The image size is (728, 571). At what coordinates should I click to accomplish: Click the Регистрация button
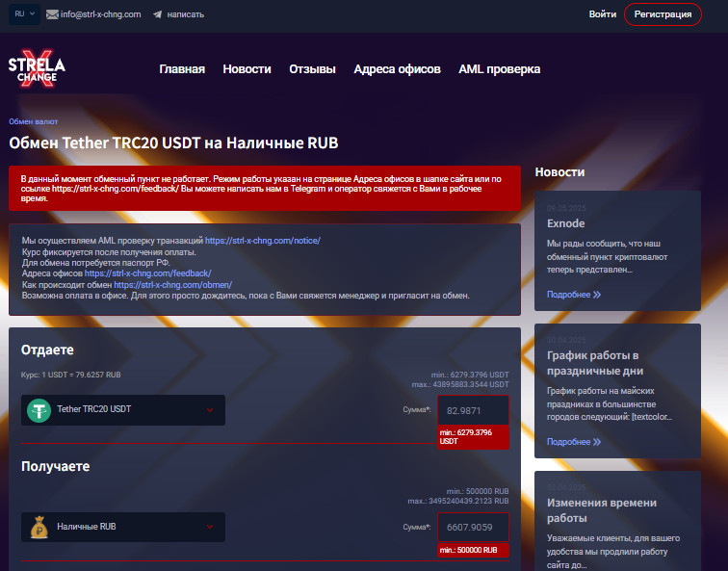point(663,14)
